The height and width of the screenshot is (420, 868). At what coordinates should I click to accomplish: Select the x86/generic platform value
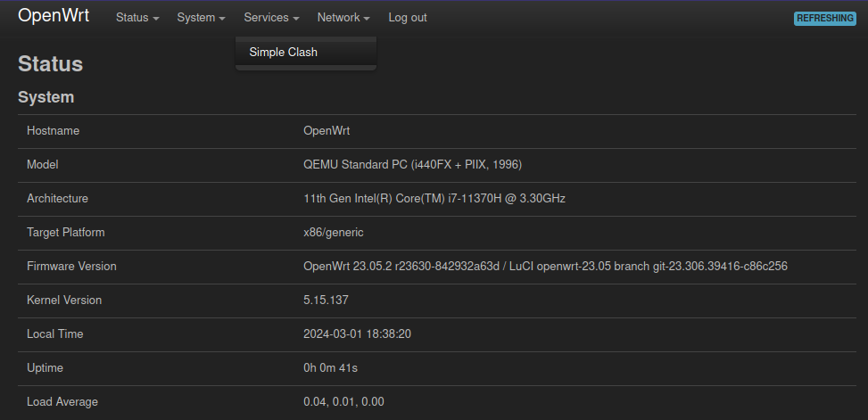click(x=334, y=233)
